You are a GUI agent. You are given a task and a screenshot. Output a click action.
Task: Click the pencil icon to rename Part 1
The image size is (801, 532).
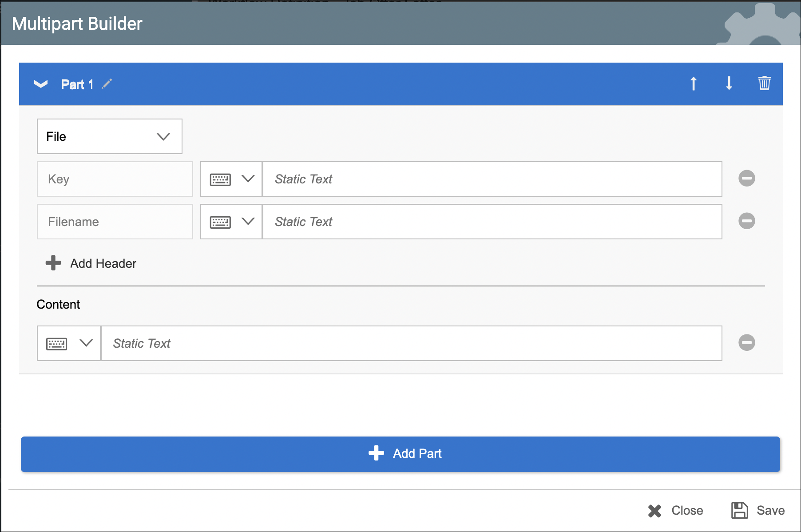(x=107, y=84)
